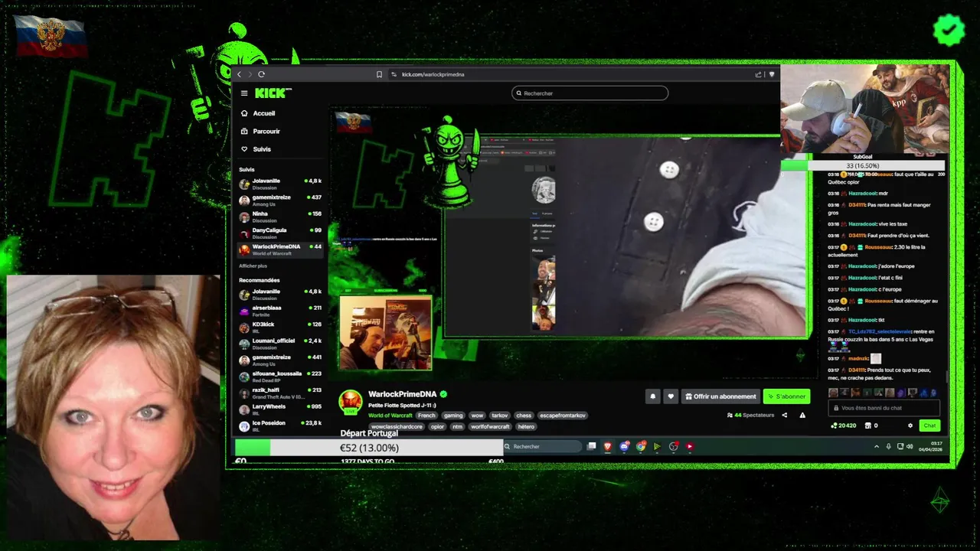
Task: Click the 44 Spectateurs viewer count
Action: 750,415
